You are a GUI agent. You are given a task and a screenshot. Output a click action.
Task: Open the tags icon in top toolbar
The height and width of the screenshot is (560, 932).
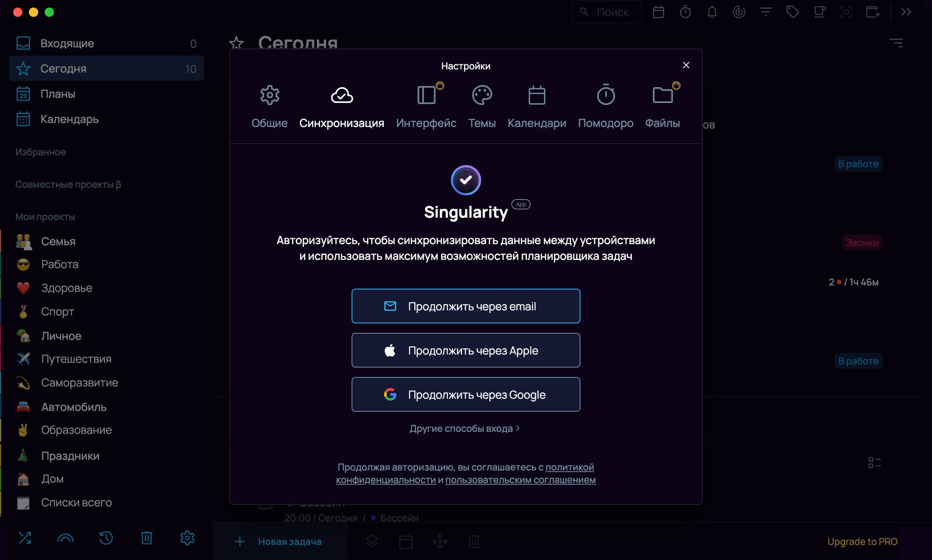tap(792, 12)
